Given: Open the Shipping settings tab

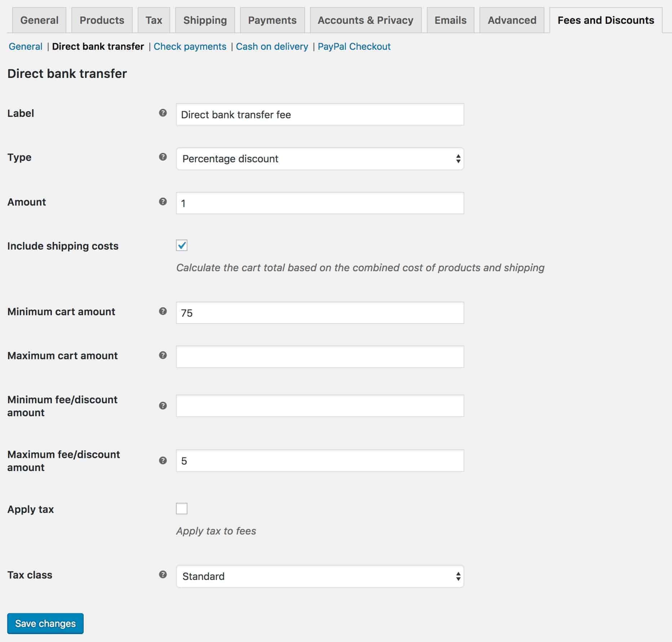Looking at the screenshot, I should coord(205,20).
